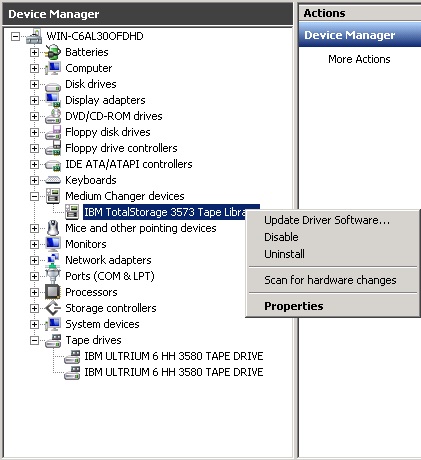The width and height of the screenshot is (421, 460).
Task: Click the Network adapters icon
Action: click(x=53, y=260)
